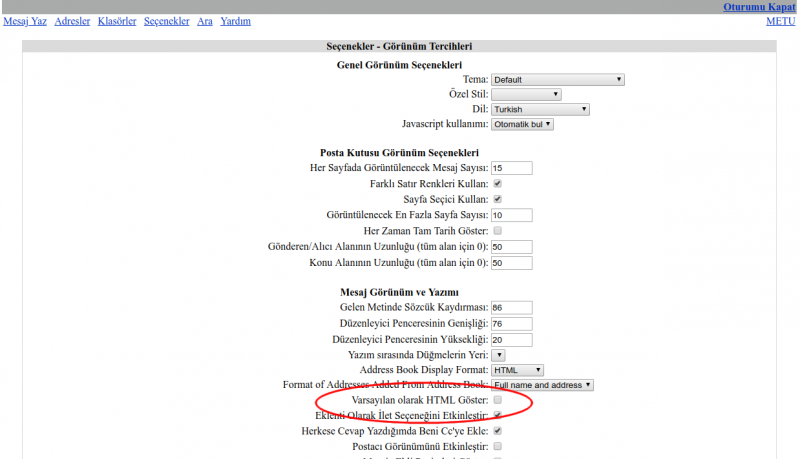Open the Özel Stil dropdown
The image size is (800, 459).
pyautogui.click(x=526, y=94)
